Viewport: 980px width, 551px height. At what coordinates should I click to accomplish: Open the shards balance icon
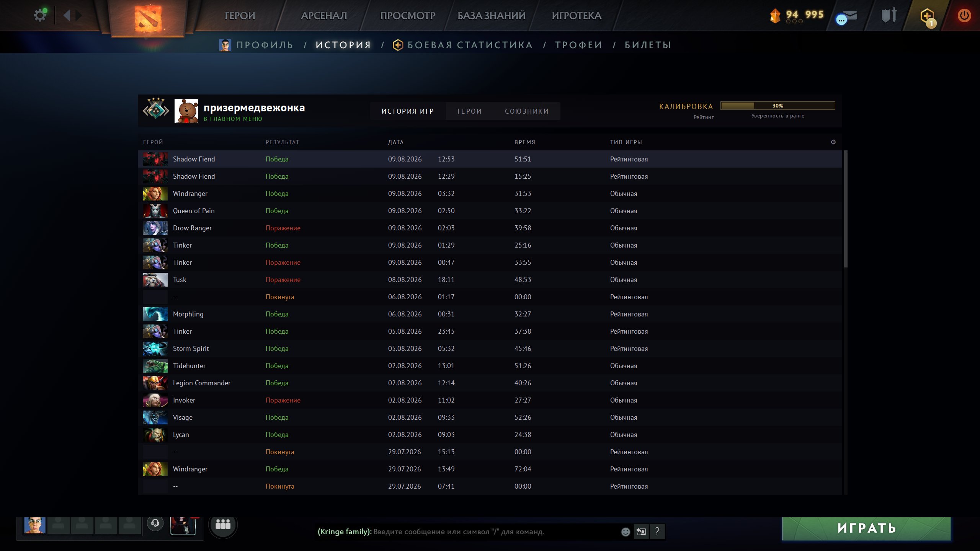(x=775, y=16)
